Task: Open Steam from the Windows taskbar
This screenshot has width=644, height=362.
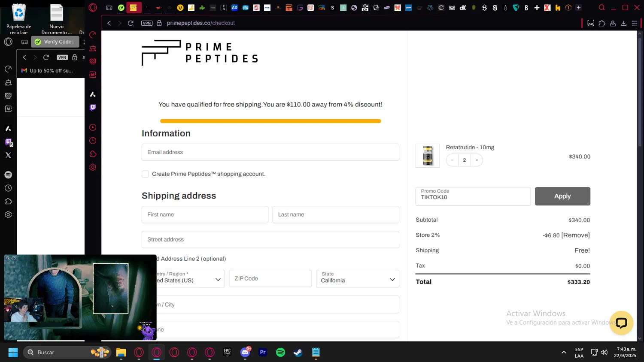Action: [298, 353]
